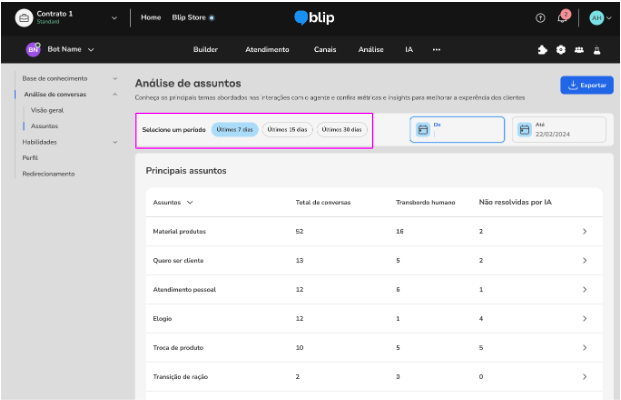This screenshot has width=621, height=400.
Task: Click Não resolvidas por IA header
Action: click(515, 202)
